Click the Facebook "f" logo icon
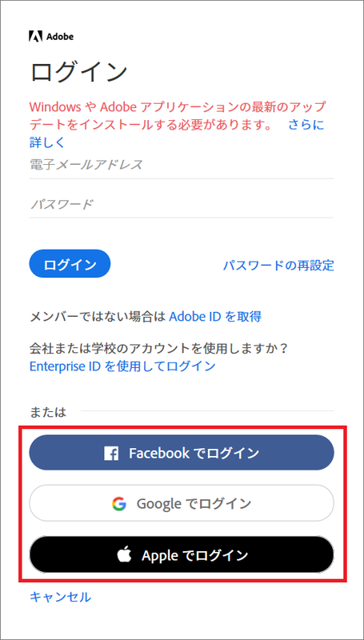Screen dimensions: 364x640 point(111,454)
